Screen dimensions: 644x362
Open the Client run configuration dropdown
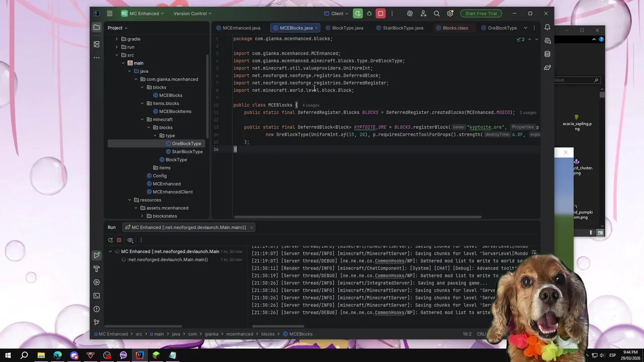336,14
